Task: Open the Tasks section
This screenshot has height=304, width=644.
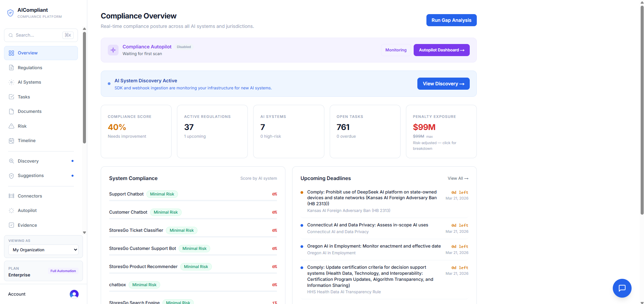Action: tap(41, 97)
